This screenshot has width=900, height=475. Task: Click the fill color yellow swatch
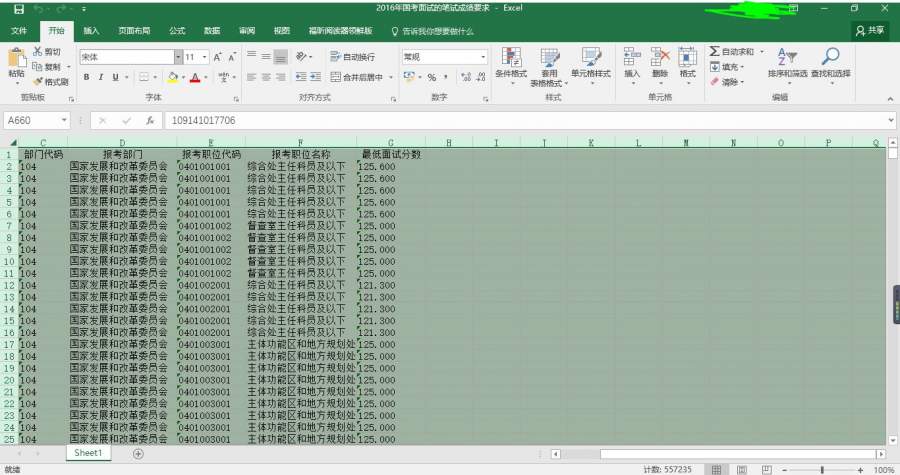tap(173, 77)
